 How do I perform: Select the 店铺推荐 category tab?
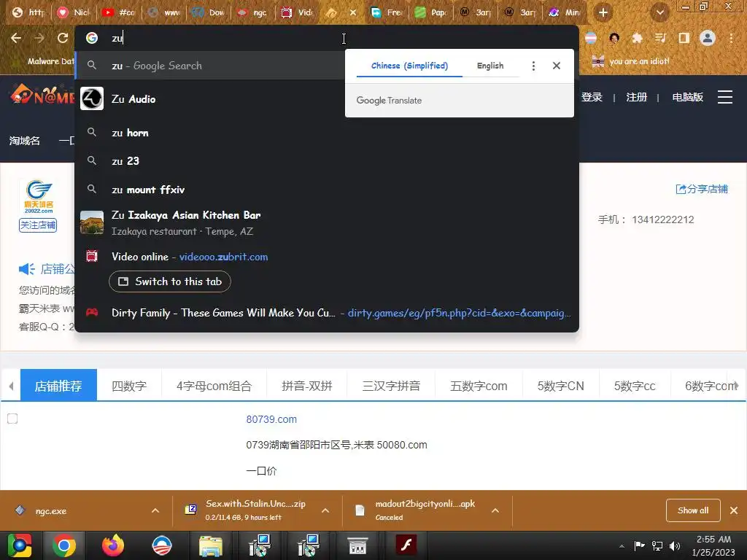click(58, 385)
